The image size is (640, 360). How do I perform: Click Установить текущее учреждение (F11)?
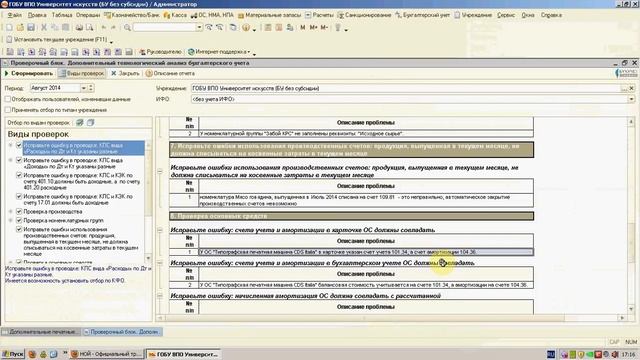tap(57, 40)
